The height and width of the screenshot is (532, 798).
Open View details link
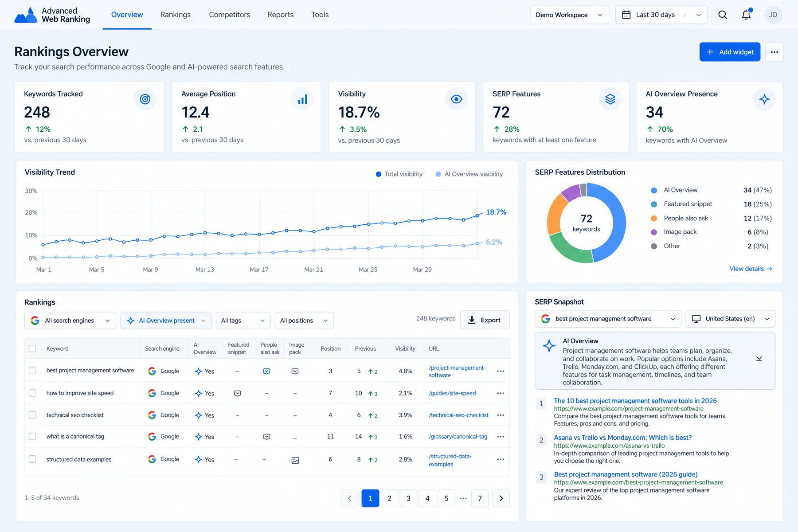751,269
